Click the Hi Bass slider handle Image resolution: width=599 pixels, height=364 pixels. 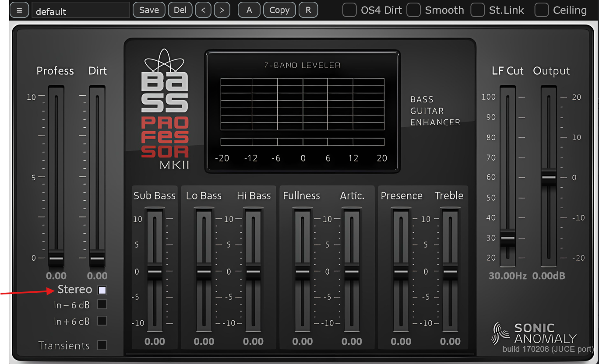(x=254, y=272)
